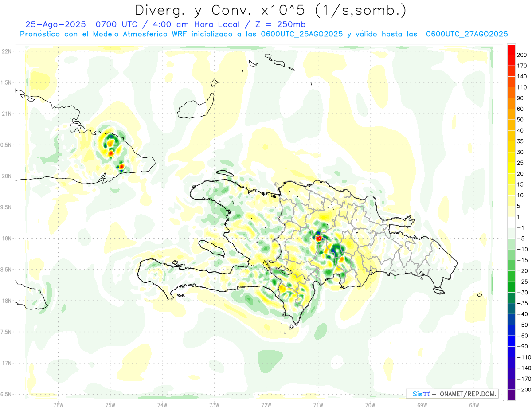Click the '76W' longitude label
This screenshot has height=411, width=532.
click(x=59, y=405)
